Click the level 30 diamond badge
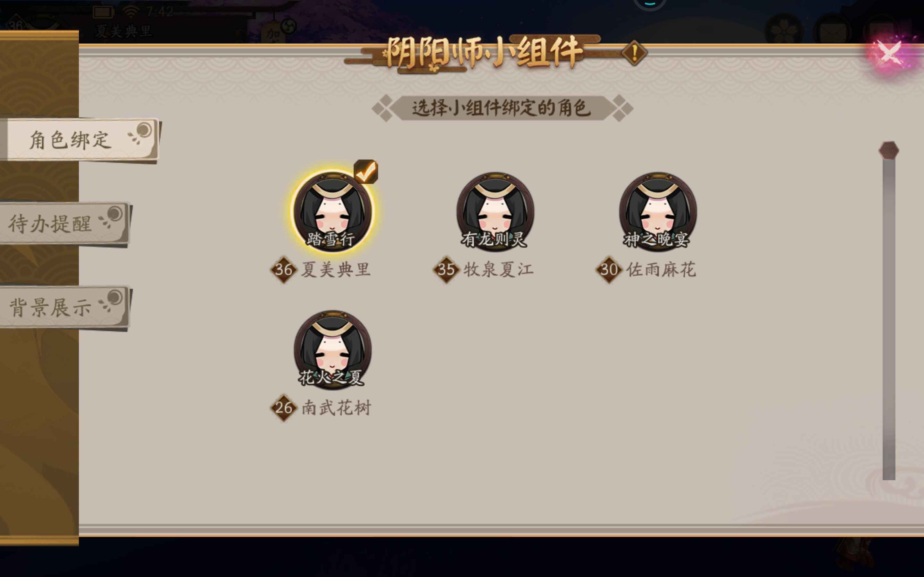 pyautogui.click(x=609, y=269)
